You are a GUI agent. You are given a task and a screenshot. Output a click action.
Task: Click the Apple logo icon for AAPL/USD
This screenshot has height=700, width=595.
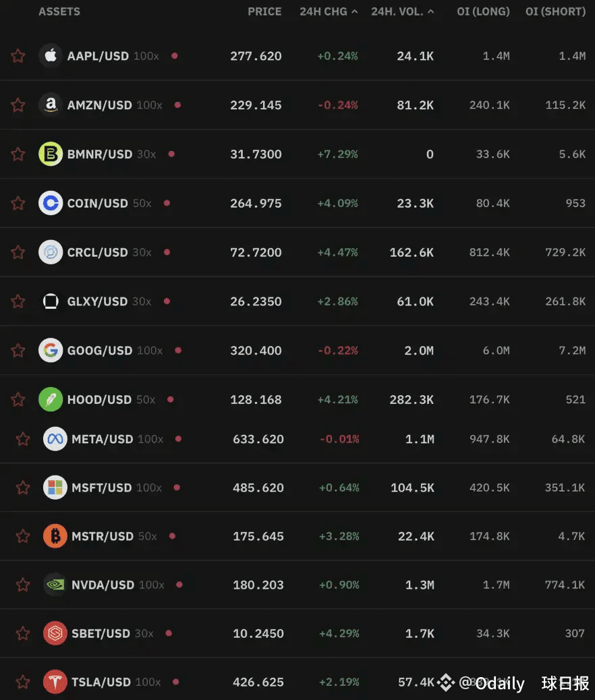(x=51, y=56)
